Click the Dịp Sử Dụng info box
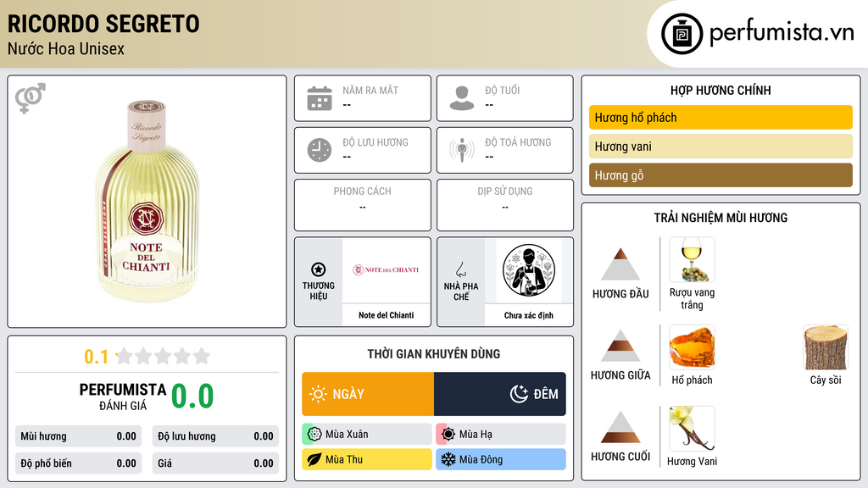 pyautogui.click(x=505, y=205)
